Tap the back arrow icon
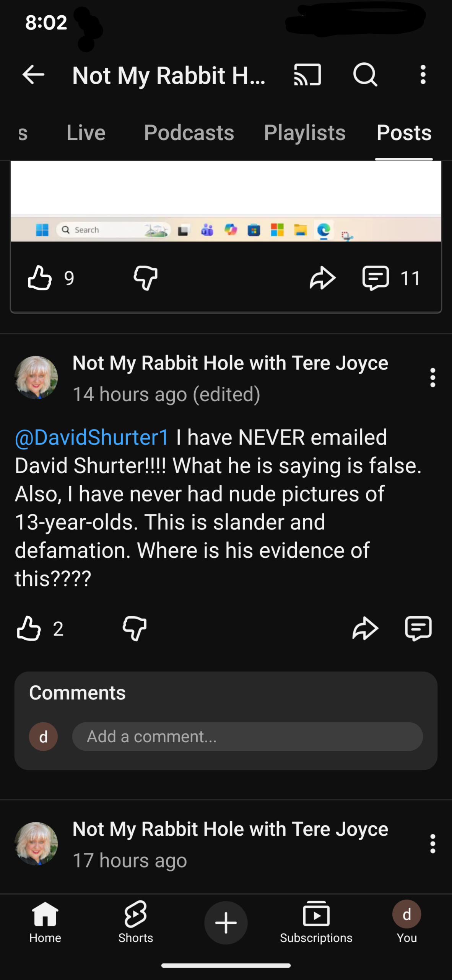Viewport: 452px width, 980px height. [x=34, y=75]
